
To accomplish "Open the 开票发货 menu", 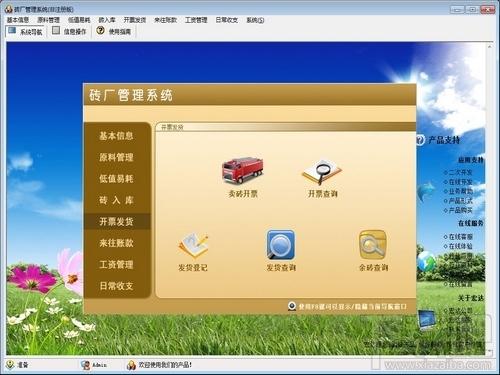I will (135, 20).
